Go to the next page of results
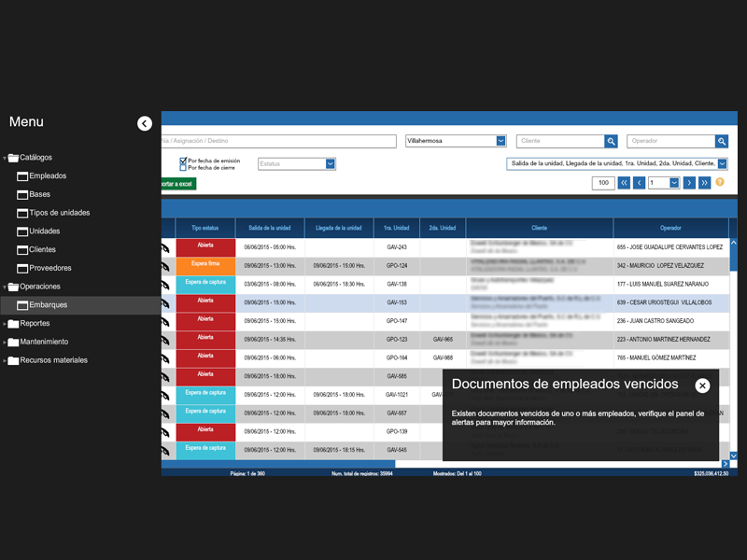Viewport: 747px width, 560px height. click(689, 183)
